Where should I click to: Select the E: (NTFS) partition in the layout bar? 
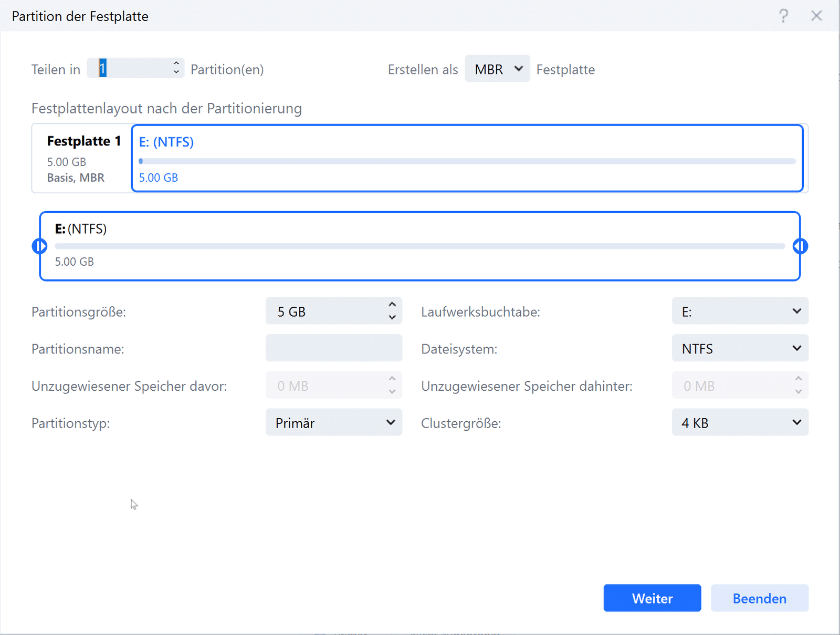(467, 159)
